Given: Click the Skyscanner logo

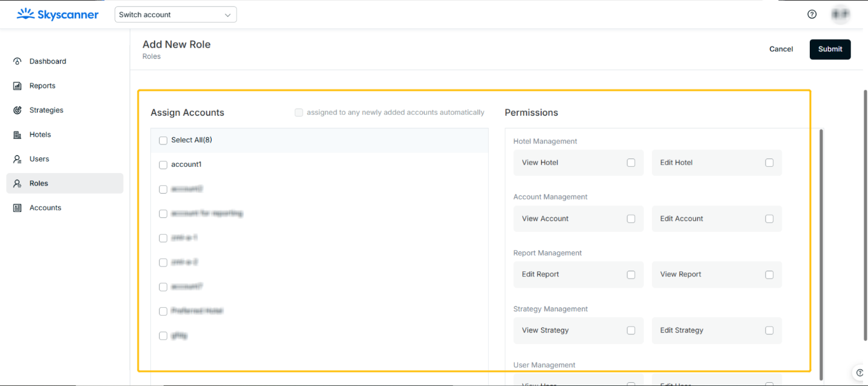Looking at the screenshot, I should (x=58, y=14).
